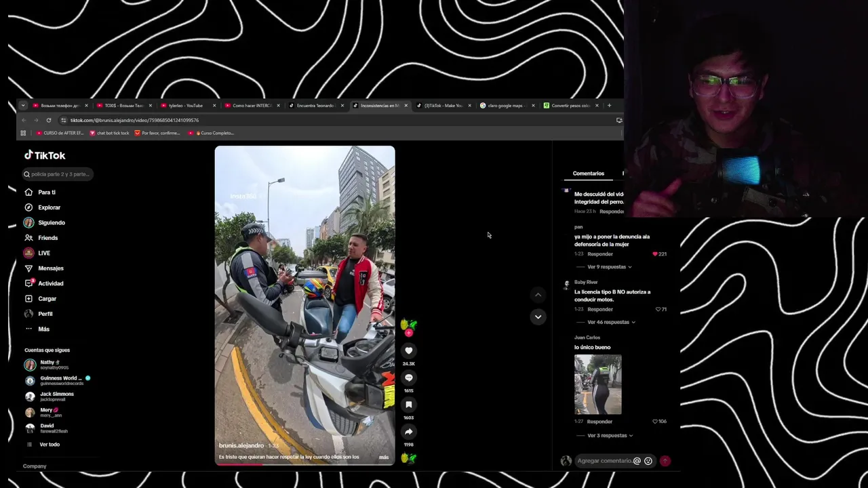
Task: Switch to Como hacer INTERCA browser tab
Action: (x=252, y=105)
